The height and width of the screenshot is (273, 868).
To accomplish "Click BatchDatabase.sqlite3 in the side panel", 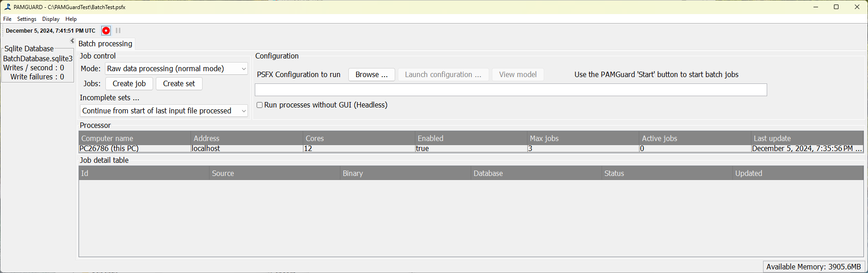I will 38,58.
